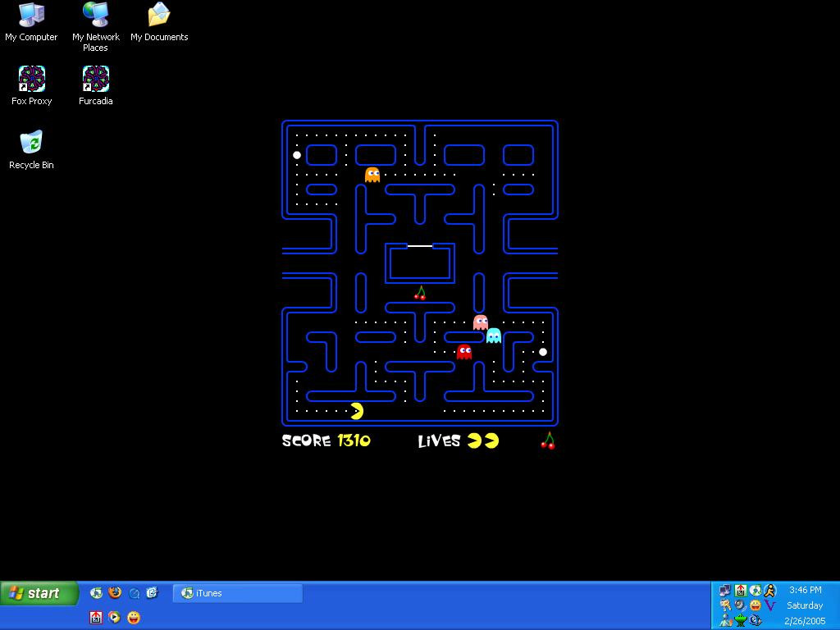Launch Yahoo Messenger smiley in Quick Launch
This screenshot has height=630, width=840.
[x=134, y=618]
